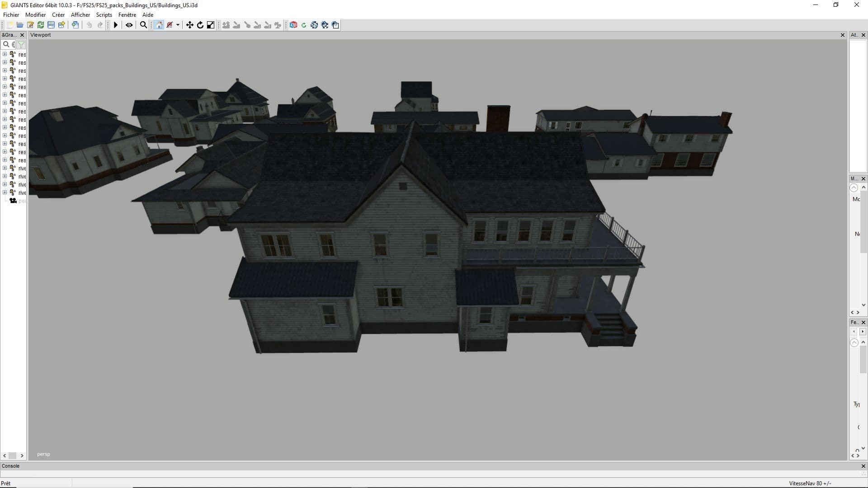Click the AB cubes toolbar icon

click(293, 25)
